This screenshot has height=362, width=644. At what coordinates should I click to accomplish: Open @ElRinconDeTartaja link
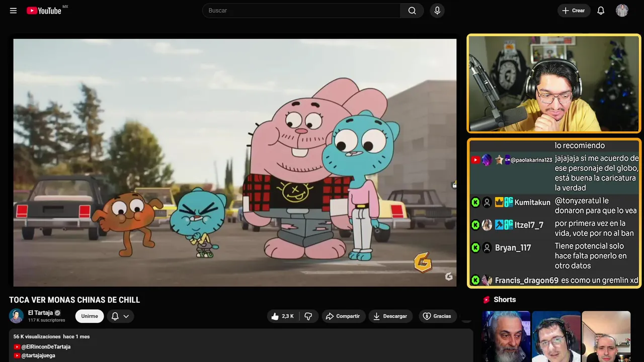coord(46,347)
